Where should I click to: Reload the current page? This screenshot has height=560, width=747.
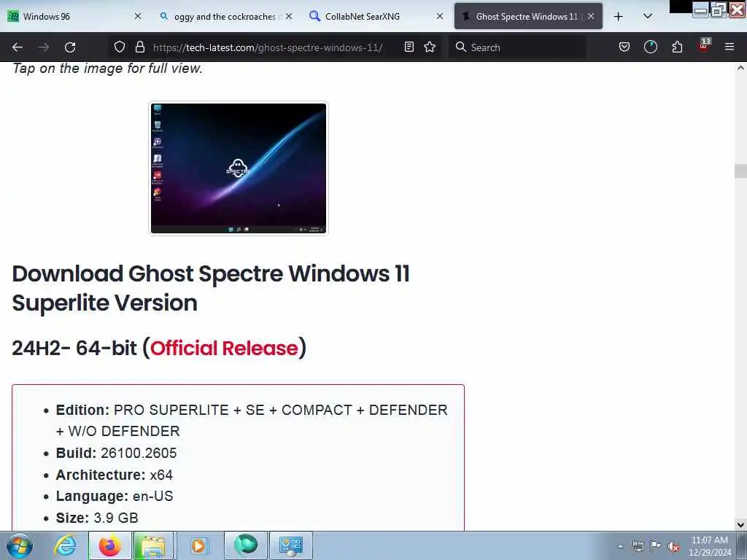tap(70, 47)
